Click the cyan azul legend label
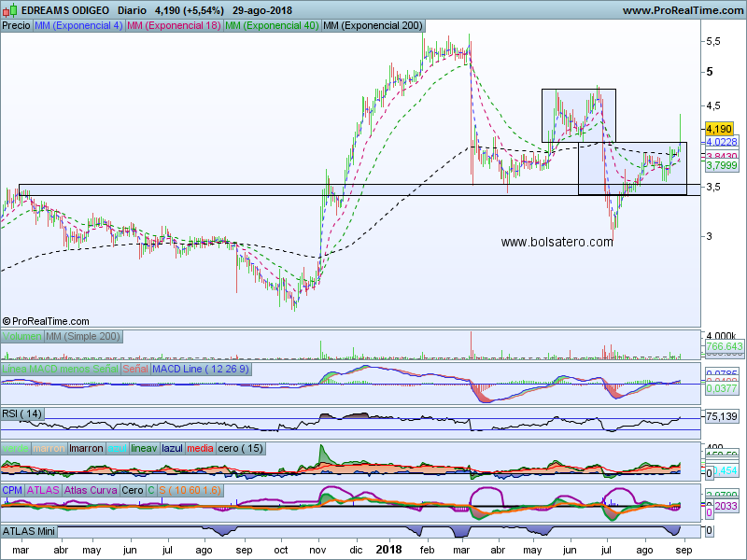The width and height of the screenshot is (747, 560). click(x=118, y=448)
